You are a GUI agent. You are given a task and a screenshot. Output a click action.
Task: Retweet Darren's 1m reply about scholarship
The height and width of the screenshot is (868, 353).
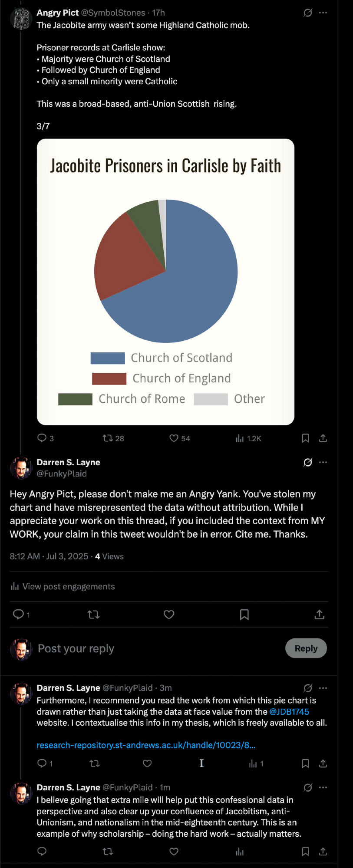click(108, 852)
